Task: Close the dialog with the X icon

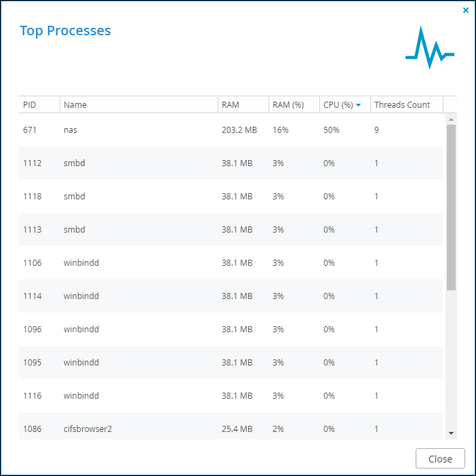Action: point(465,10)
